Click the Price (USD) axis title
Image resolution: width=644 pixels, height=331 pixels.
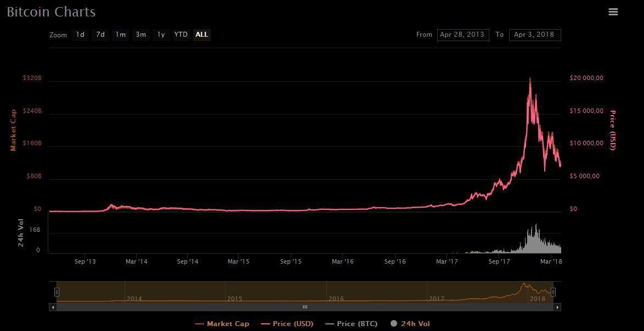(x=612, y=130)
